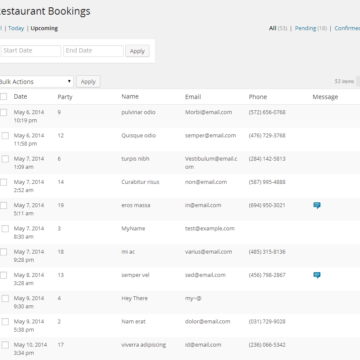Filter by Pending bookings
The height and width of the screenshot is (360, 360).
click(x=305, y=28)
